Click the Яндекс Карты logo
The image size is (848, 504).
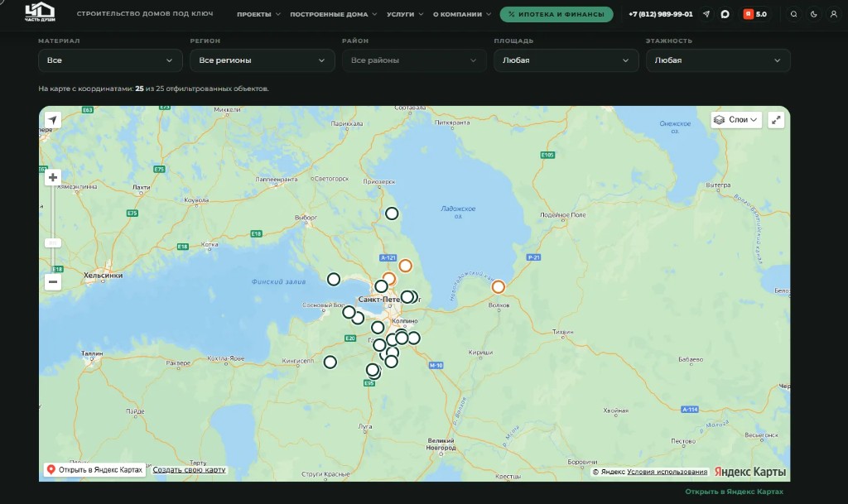[x=749, y=472]
